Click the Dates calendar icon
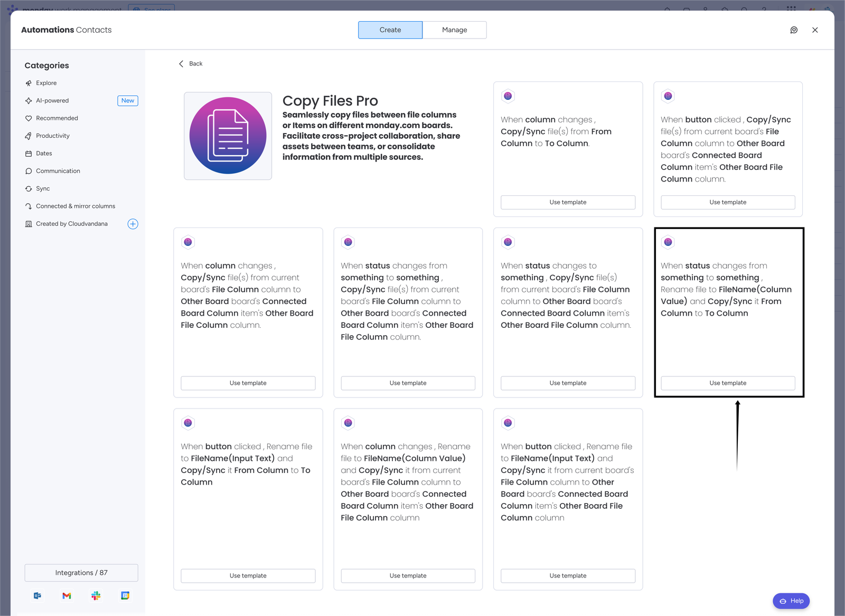Viewport: 845px width, 616px height. 29,154
